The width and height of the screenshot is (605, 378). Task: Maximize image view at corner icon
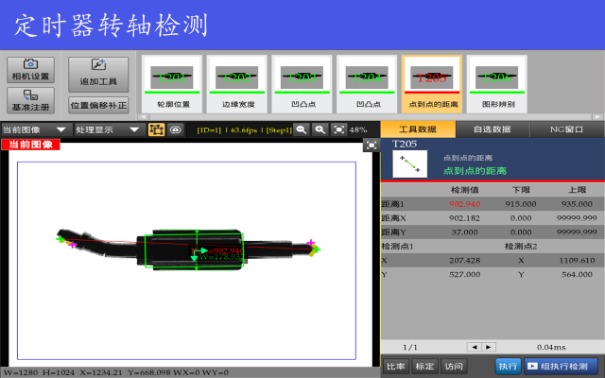371,145
